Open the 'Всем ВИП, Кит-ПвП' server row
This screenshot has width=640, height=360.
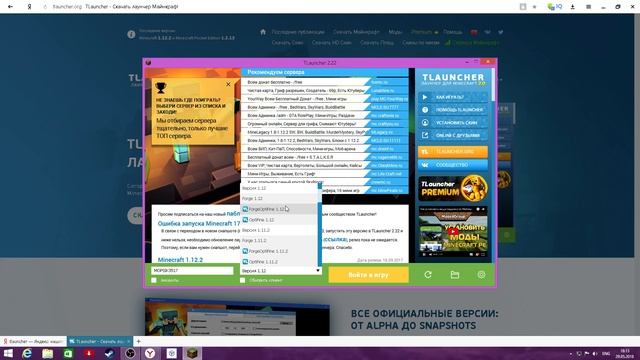[x=324, y=149]
